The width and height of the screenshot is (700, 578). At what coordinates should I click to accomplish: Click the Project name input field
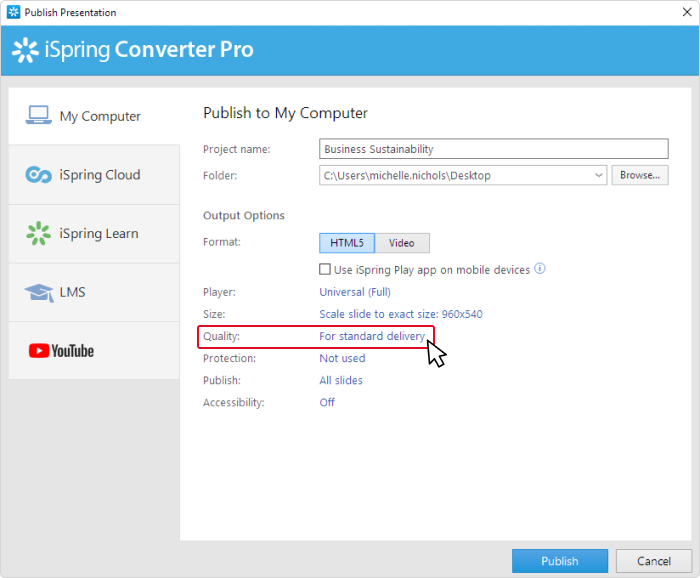point(494,149)
